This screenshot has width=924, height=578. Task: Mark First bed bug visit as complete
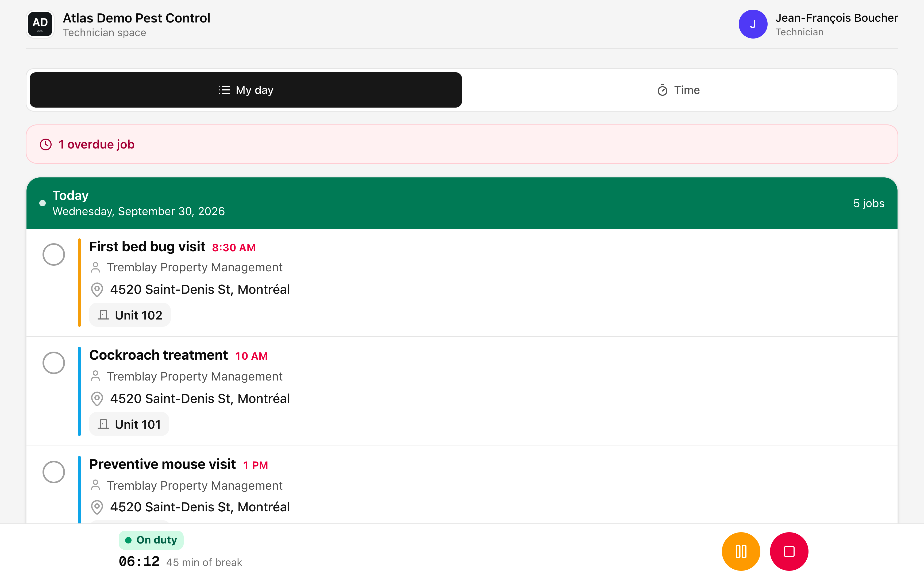pyautogui.click(x=53, y=254)
